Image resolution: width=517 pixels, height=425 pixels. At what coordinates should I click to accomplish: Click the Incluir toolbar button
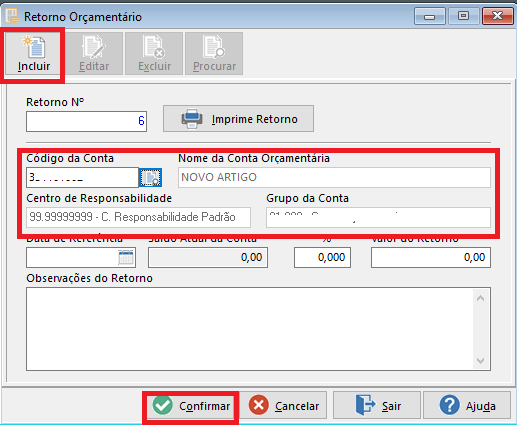[x=33, y=54]
